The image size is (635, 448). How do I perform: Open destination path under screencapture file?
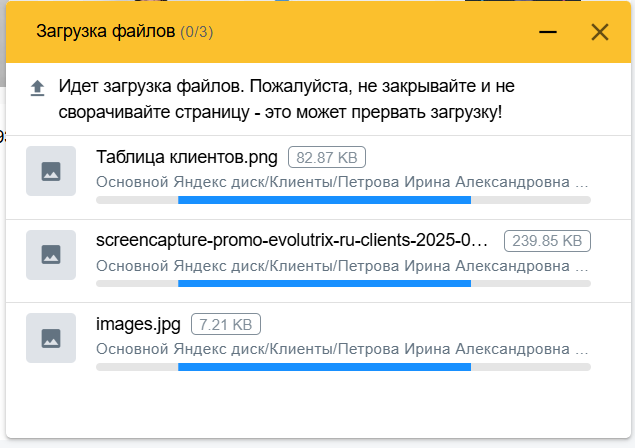[x=342, y=266]
